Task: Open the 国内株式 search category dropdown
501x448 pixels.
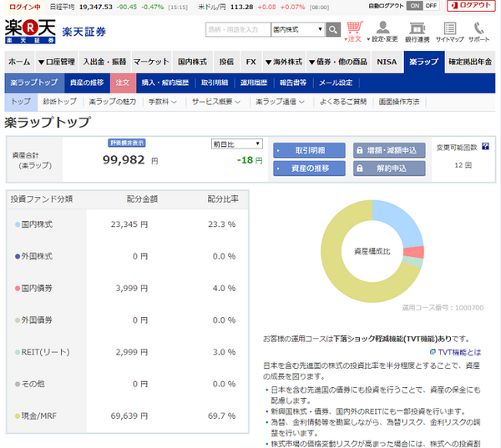Action: click(x=298, y=30)
